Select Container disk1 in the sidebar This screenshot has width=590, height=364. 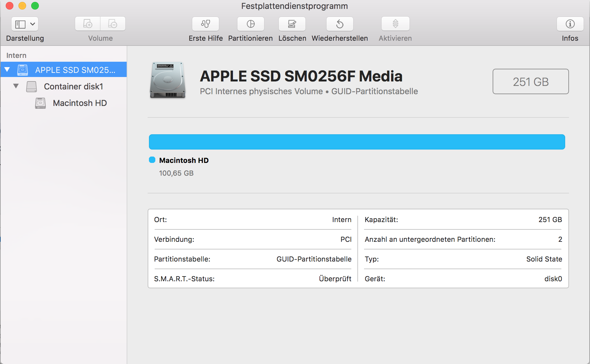[x=73, y=87]
